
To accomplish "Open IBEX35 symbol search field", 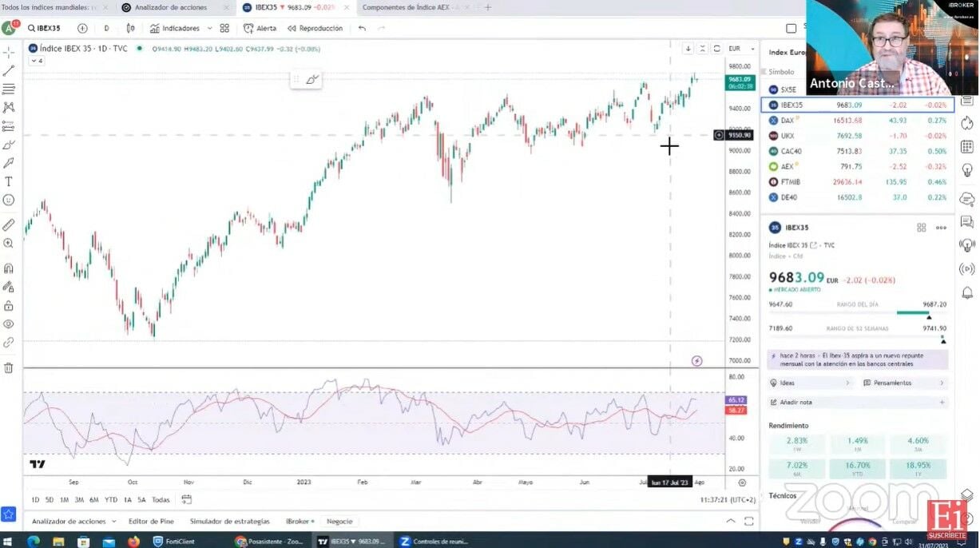I will pyautogui.click(x=45, y=28).
